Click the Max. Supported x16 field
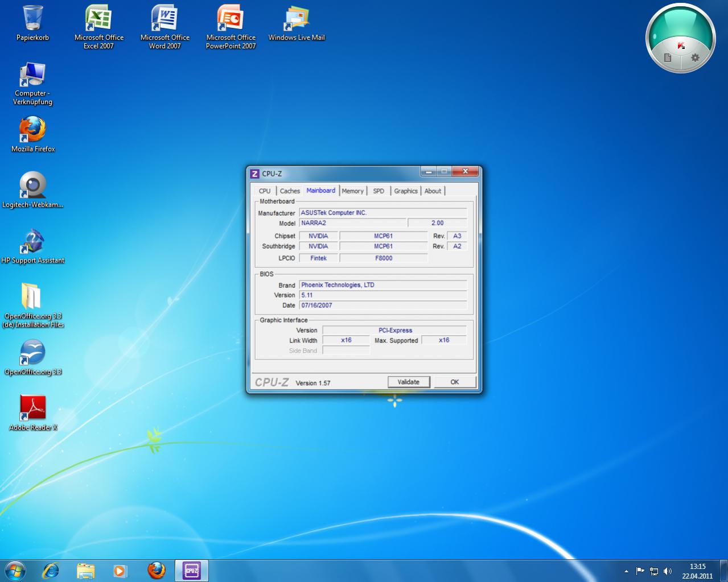The height and width of the screenshot is (582, 728). tap(444, 340)
